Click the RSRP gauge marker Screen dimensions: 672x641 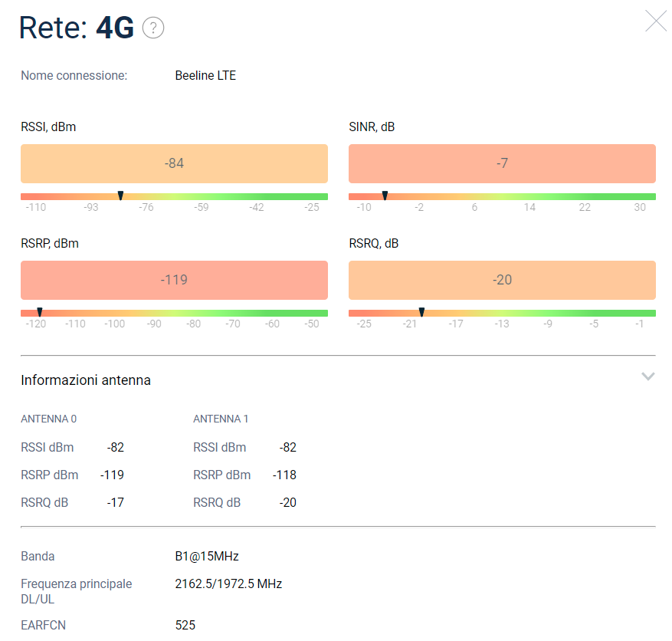click(40, 313)
